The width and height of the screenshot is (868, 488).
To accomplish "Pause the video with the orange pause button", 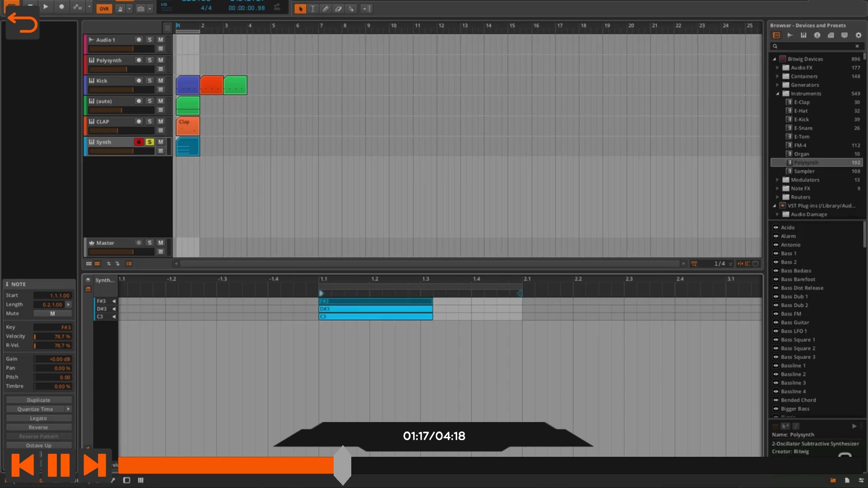I will coord(58,465).
